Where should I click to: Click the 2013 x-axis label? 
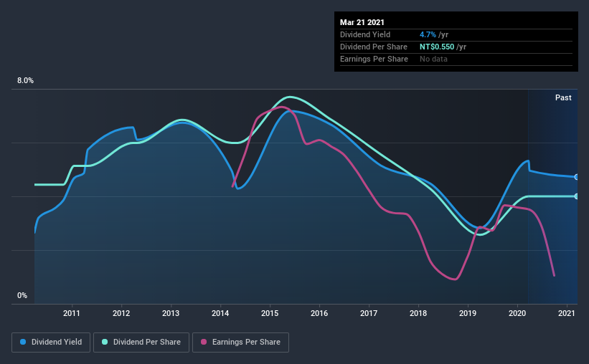tap(171, 313)
